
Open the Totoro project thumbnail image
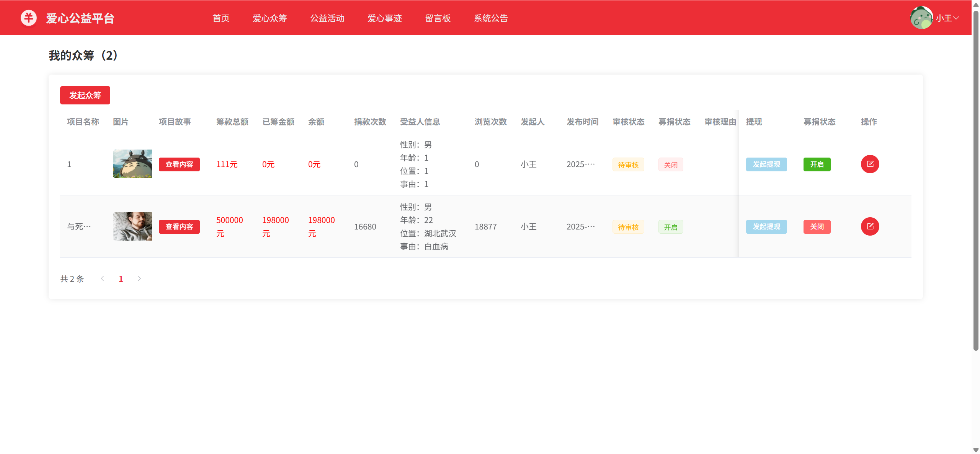tap(132, 164)
